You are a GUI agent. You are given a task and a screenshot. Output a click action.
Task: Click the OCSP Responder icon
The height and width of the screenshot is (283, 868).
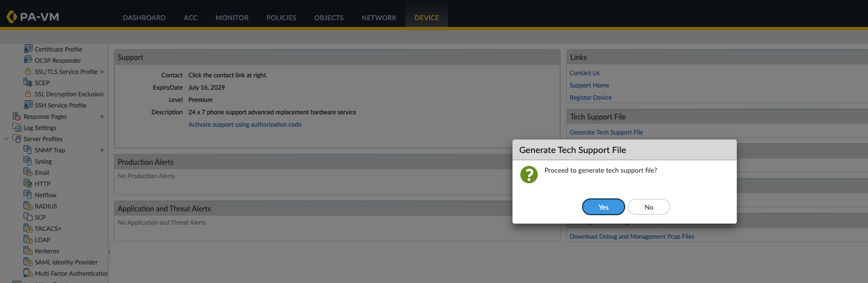tap(28, 61)
